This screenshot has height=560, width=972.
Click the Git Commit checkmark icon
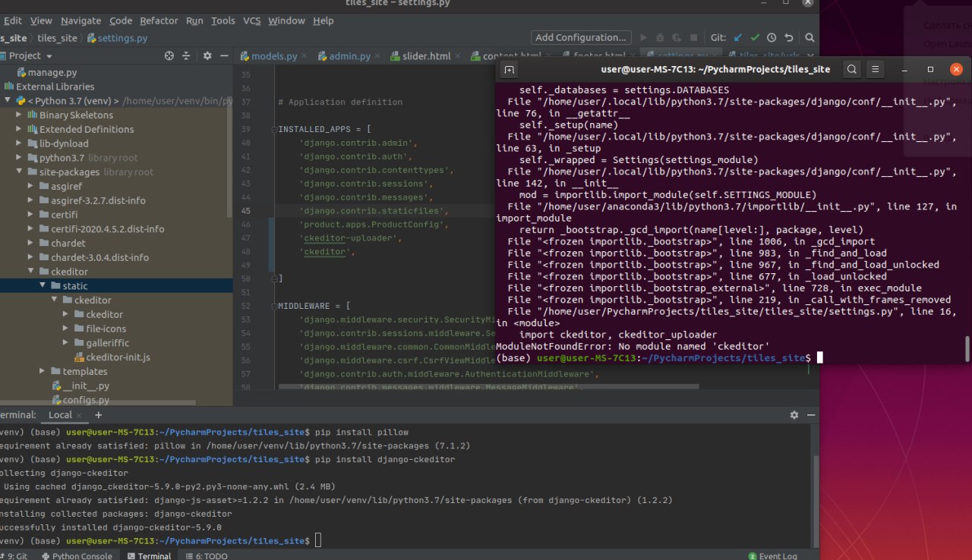[x=755, y=37]
